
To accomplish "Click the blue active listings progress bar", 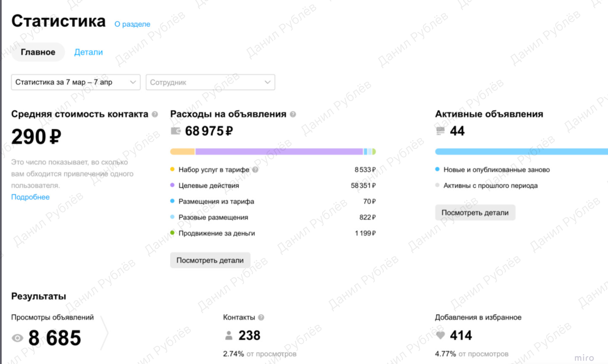I will point(522,152).
